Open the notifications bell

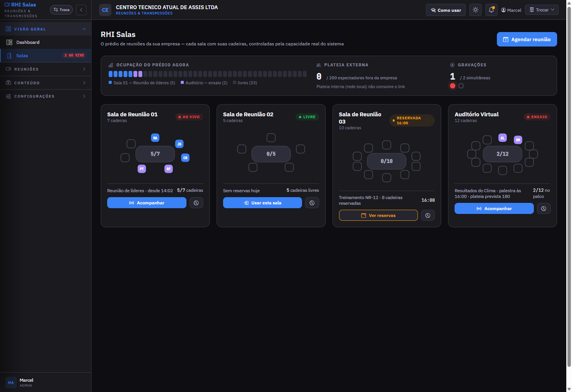(x=492, y=10)
